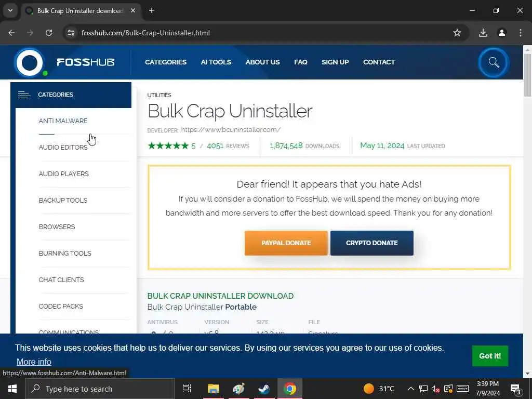Select BROWSERS category
The height and width of the screenshot is (399, 532).
click(x=57, y=227)
